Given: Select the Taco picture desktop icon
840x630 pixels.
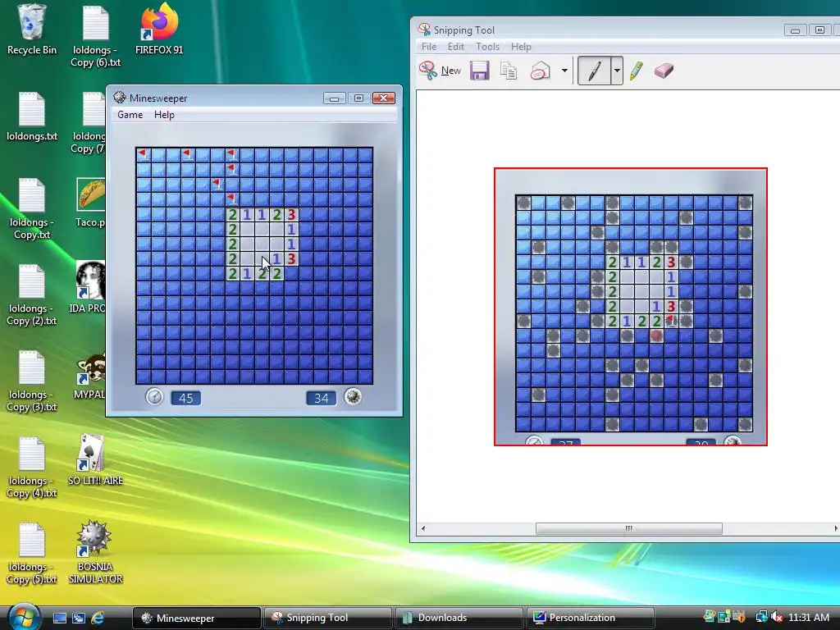Looking at the screenshot, I should 90,203.
